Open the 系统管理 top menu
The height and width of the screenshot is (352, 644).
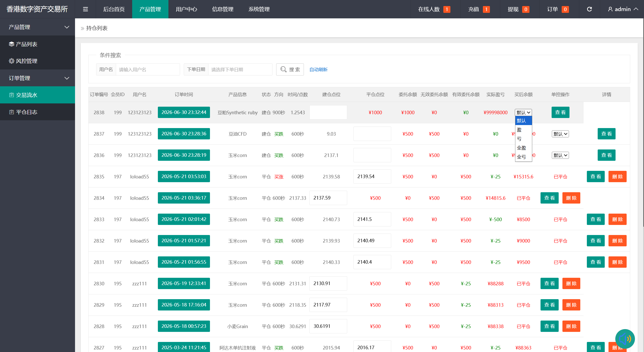tap(259, 9)
